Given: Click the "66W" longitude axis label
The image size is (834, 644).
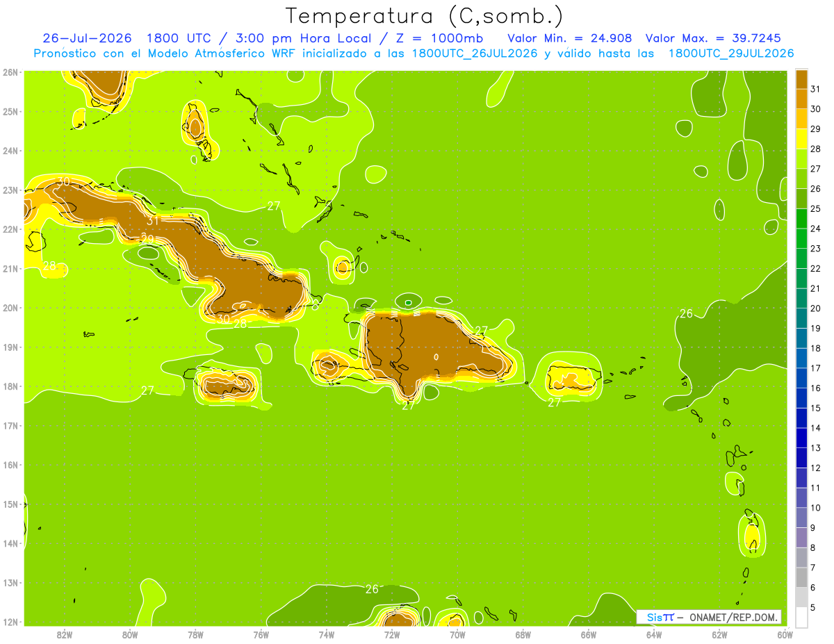Looking at the screenshot, I should click(x=588, y=634).
